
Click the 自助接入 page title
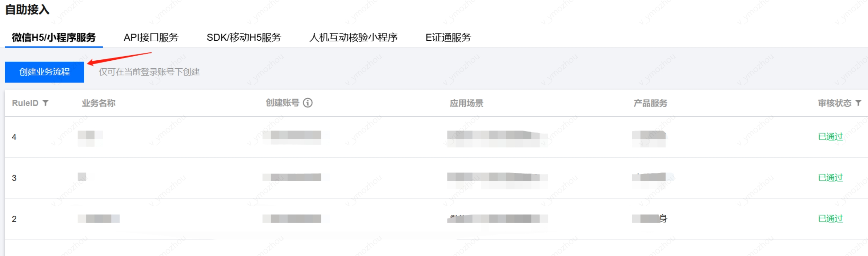pos(27,9)
